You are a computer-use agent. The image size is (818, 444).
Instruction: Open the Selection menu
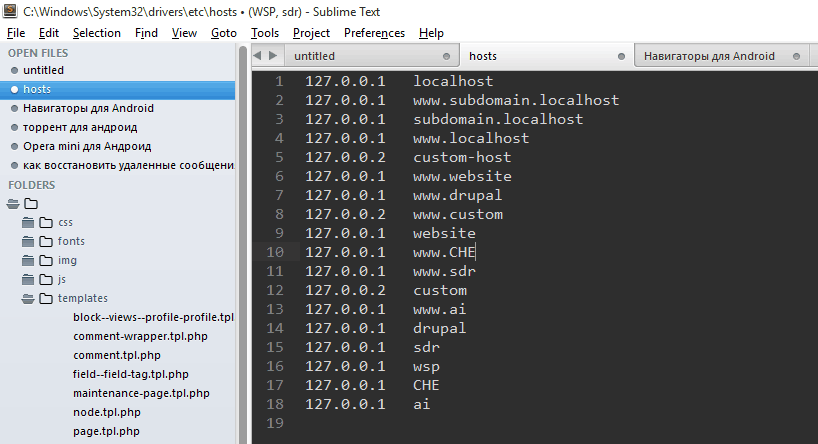(x=96, y=33)
